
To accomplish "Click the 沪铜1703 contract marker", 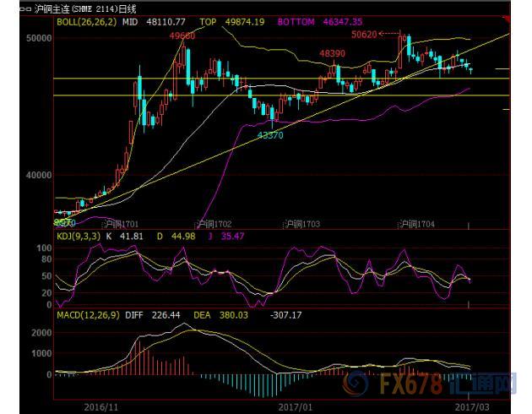I will click(x=302, y=224).
